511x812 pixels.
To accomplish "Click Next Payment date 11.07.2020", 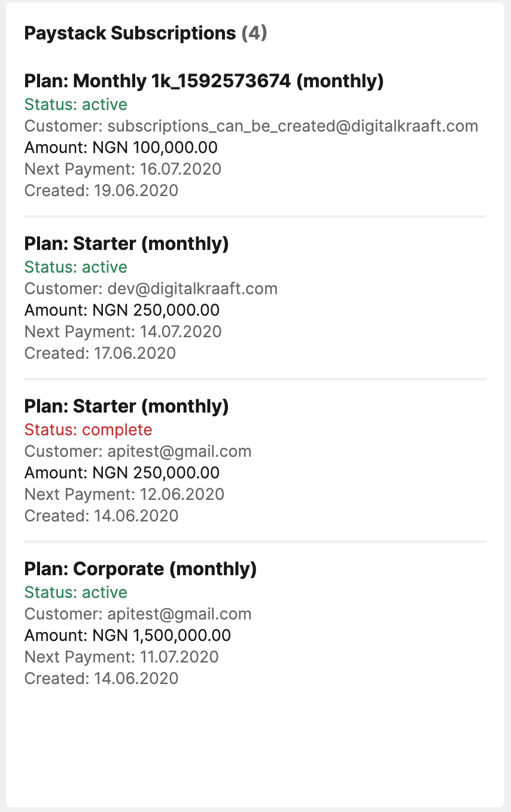I will [x=121, y=657].
